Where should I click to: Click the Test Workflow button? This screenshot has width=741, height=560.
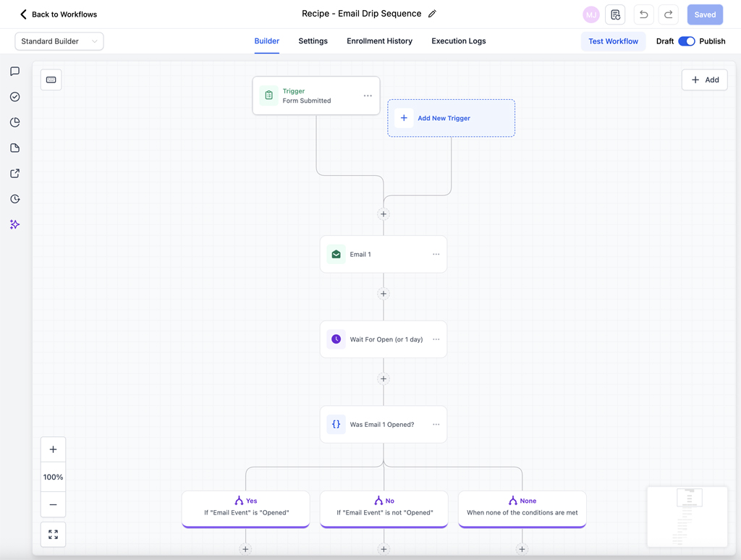[x=613, y=41]
